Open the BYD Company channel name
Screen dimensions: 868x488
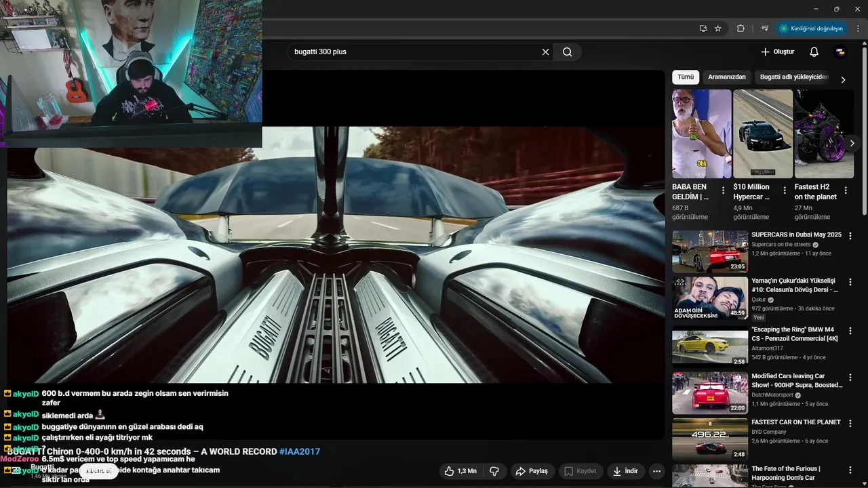tap(769, 432)
